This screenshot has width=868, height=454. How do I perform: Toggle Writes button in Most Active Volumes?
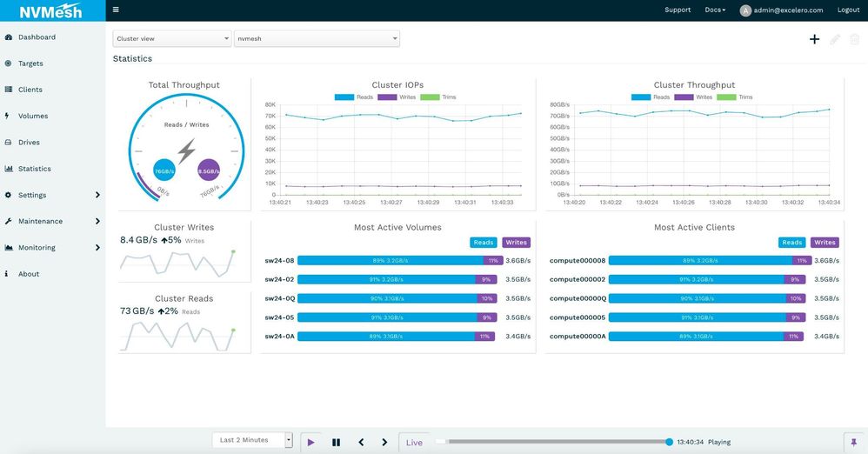pyautogui.click(x=516, y=243)
